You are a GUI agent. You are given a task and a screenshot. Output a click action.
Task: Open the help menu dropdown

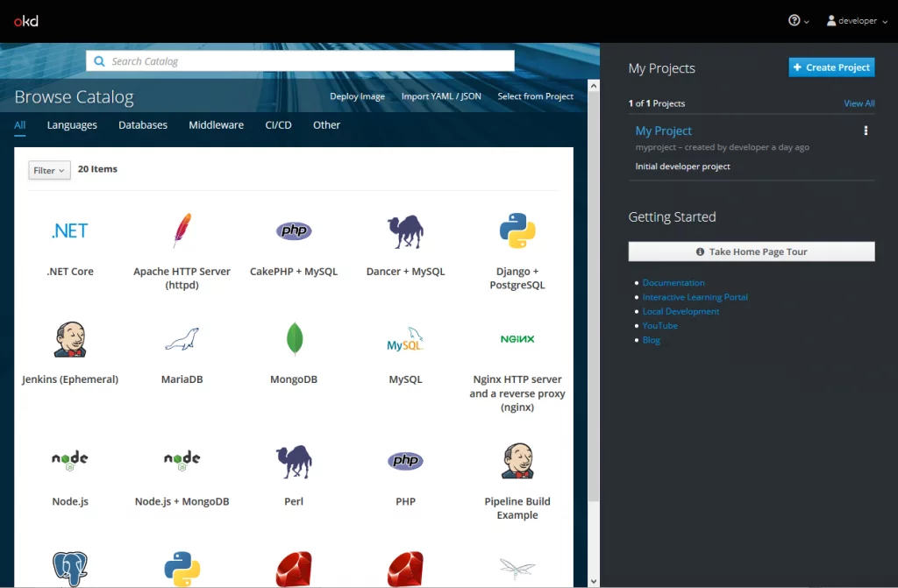pyautogui.click(x=798, y=21)
